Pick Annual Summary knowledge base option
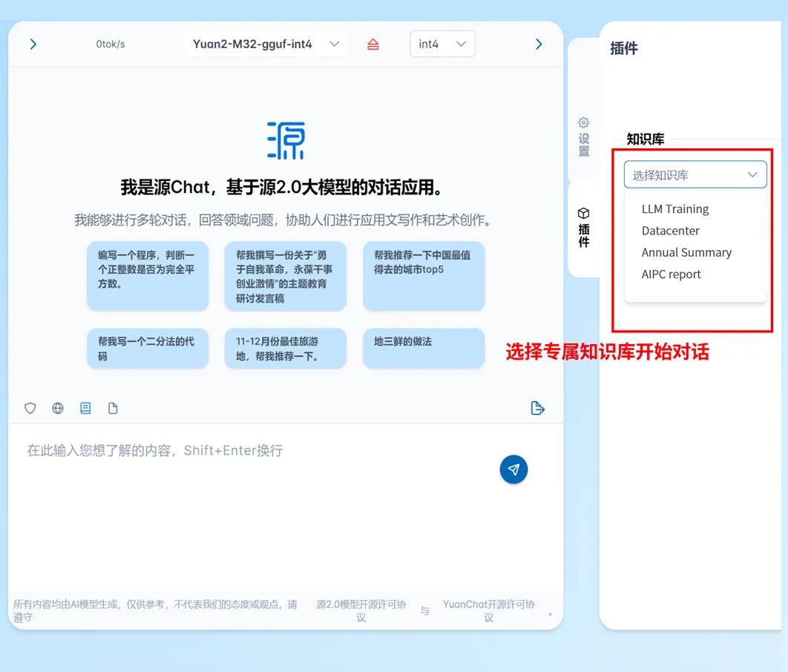The image size is (788, 672). click(x=686, y=252)
